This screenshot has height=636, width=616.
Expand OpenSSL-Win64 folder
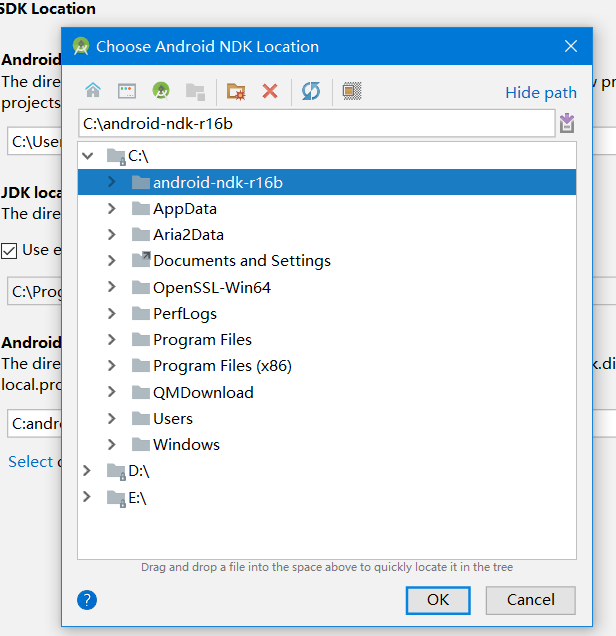[112, 287]
